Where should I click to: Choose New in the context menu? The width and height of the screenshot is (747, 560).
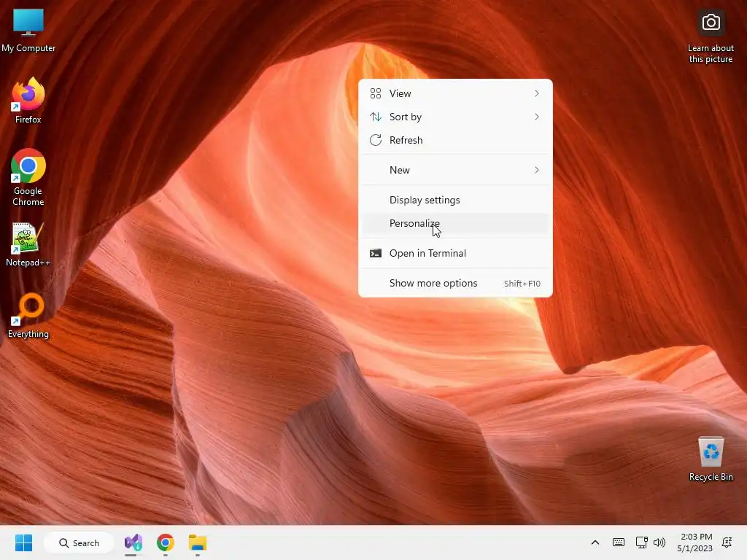[x=455, y=170]
